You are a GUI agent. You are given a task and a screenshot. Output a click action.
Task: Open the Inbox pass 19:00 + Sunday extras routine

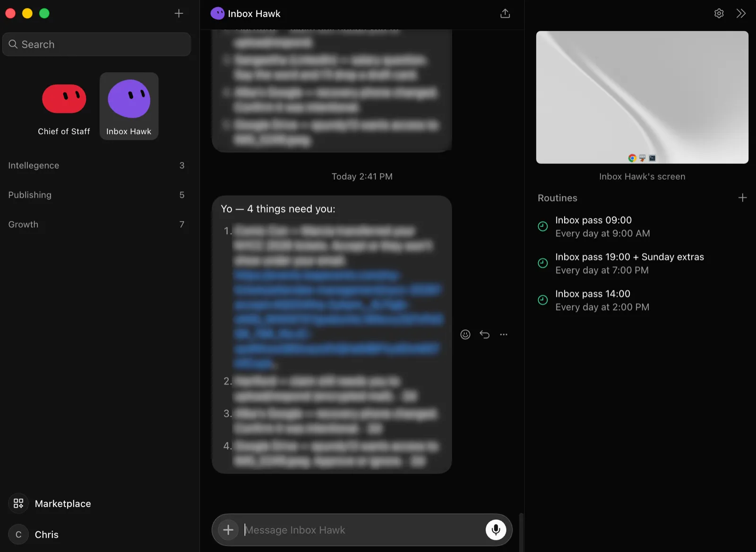(643, 263)
